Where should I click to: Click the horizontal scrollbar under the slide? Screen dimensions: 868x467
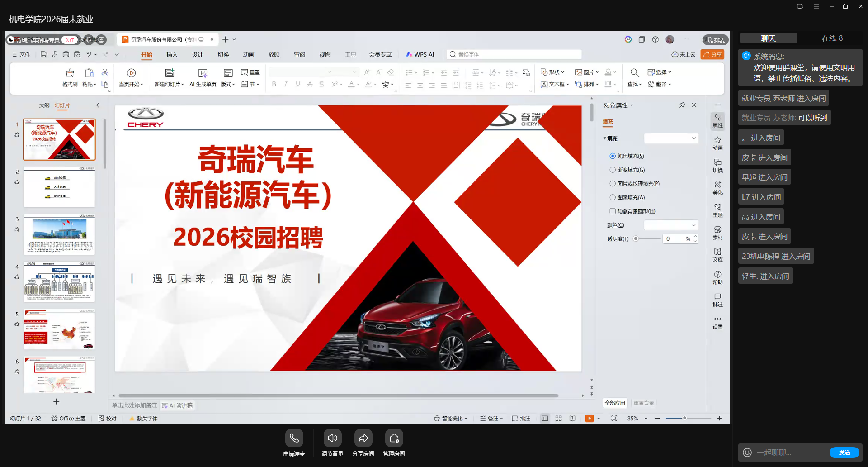[x=338, y=396]
